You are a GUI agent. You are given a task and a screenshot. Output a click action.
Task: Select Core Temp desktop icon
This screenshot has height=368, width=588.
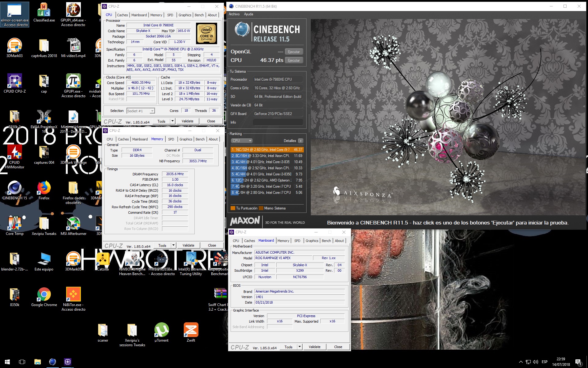[x=14, y=226]
